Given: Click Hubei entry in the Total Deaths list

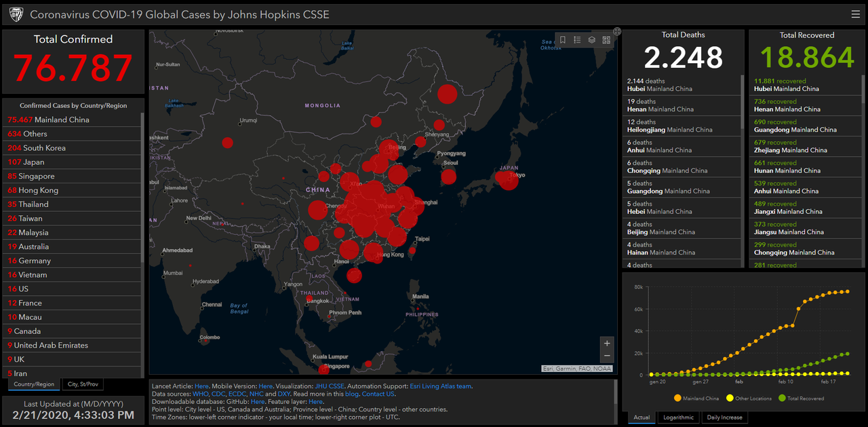Looking at the screenshot, I should point(682,85).
